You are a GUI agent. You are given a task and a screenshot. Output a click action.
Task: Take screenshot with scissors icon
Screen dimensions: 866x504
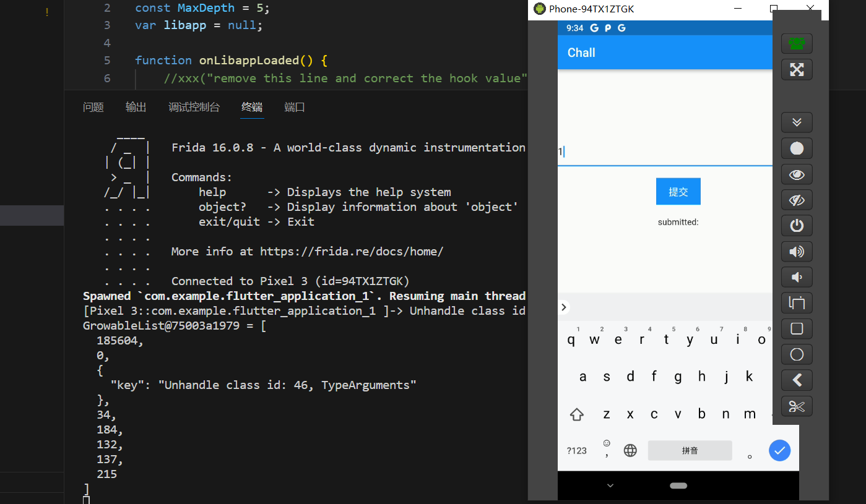pyautogui.click(x=797, y=406)
